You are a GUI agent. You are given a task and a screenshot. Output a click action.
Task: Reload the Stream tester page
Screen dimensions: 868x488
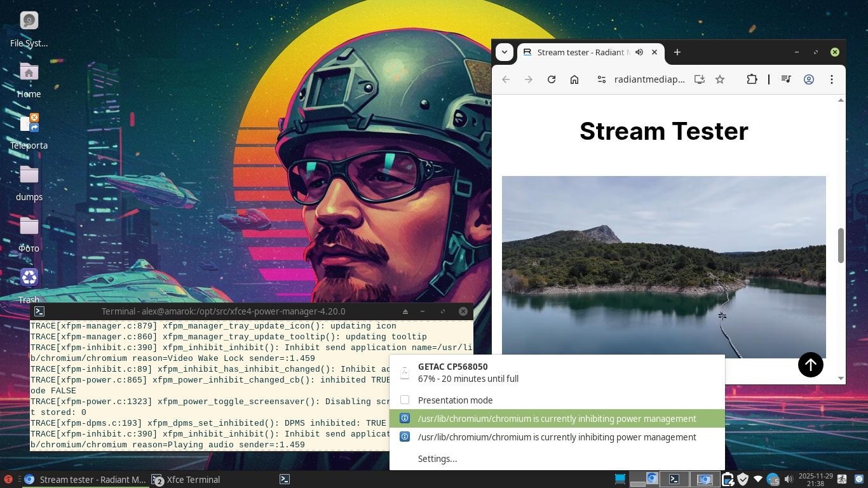click(552, 79)
